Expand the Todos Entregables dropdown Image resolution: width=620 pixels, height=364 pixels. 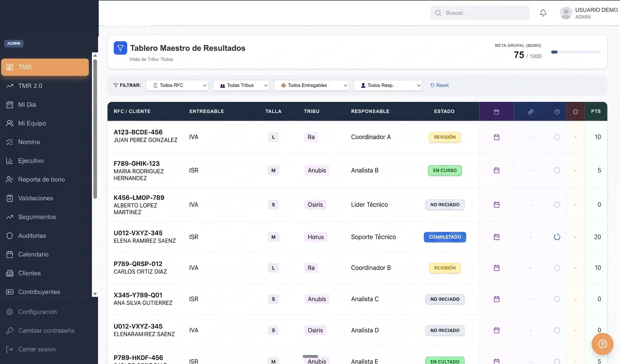(x=311, y=85)
